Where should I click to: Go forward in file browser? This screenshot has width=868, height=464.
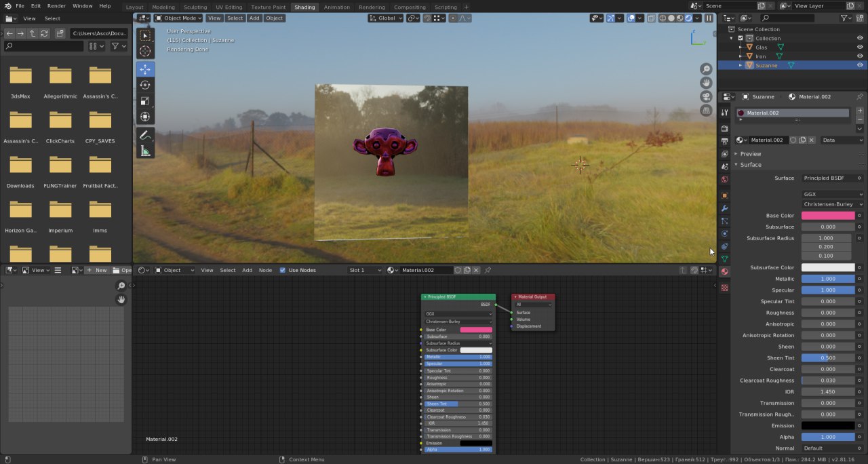(x=21, y=33)
